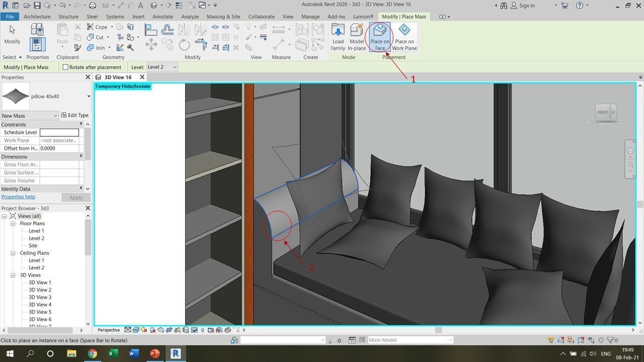Close the Project Browser panel
The width and height of the screenshot is (644, 362).
pyautogui.click(x=88, y=208)
